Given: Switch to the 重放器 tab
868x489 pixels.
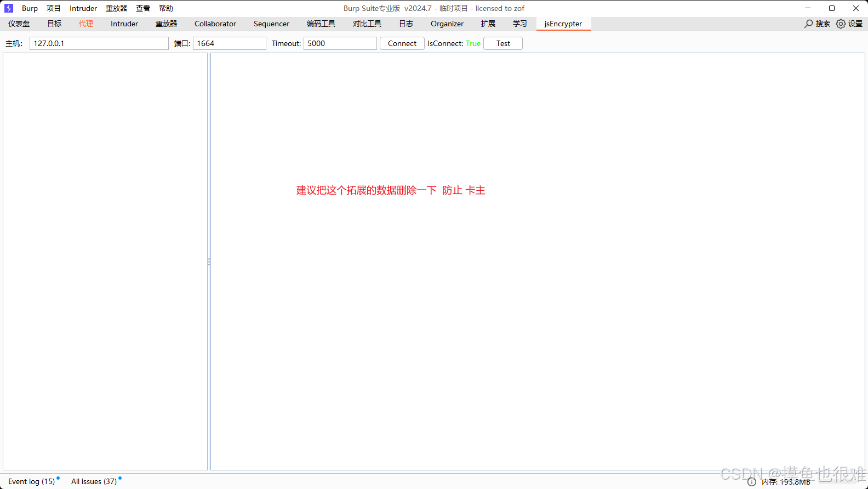Looking at the screenshot, I should (167, 24).
